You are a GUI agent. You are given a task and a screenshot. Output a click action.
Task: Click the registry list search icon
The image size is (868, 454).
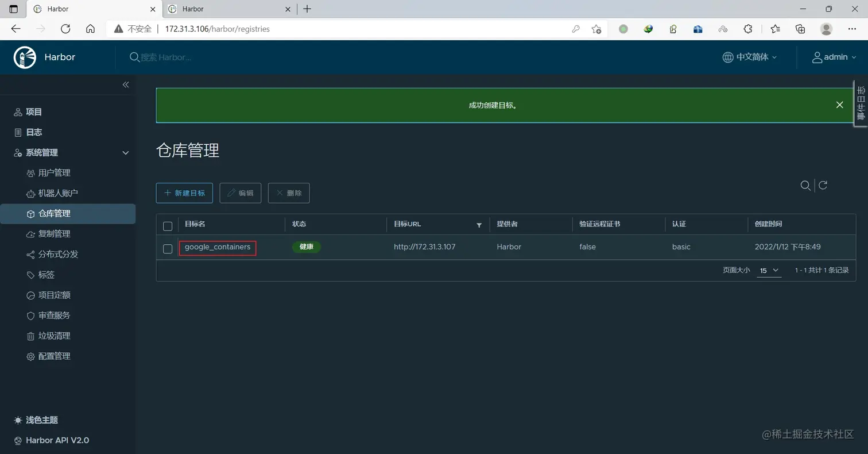(805, 185)
